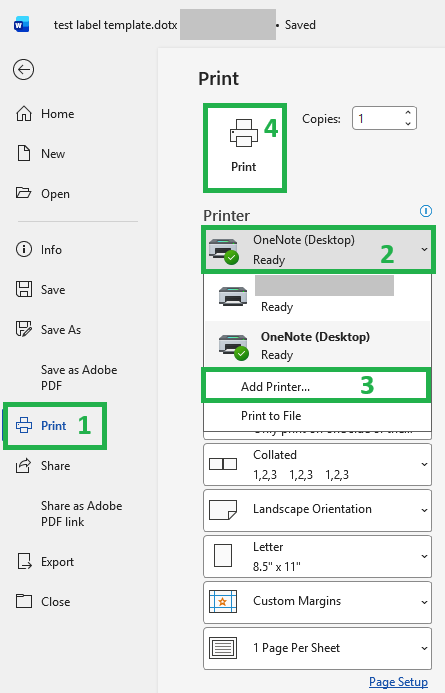Expand the OneNote (Desktop) printer dropdown
The width and height of the screenshot is (445, 693).
318,249
